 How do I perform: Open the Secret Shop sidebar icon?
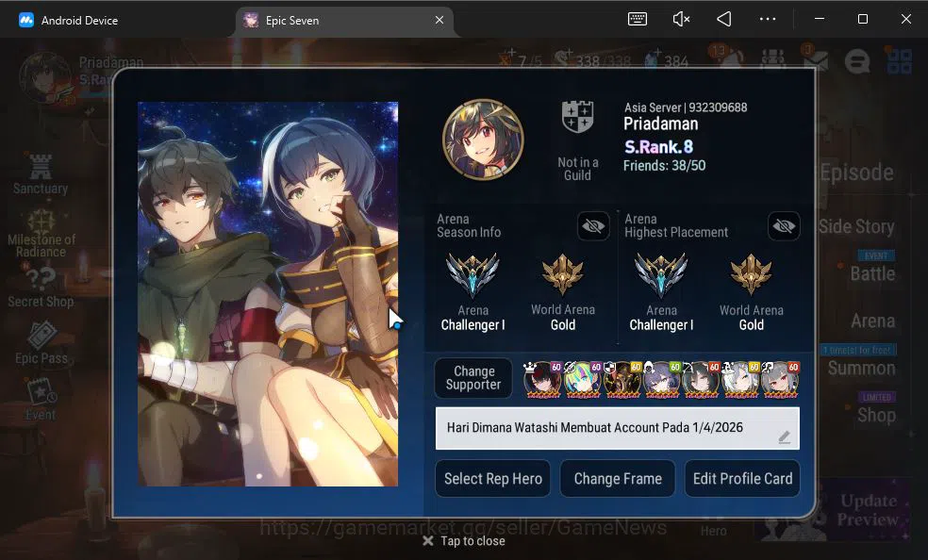click(x=41, y=288)
